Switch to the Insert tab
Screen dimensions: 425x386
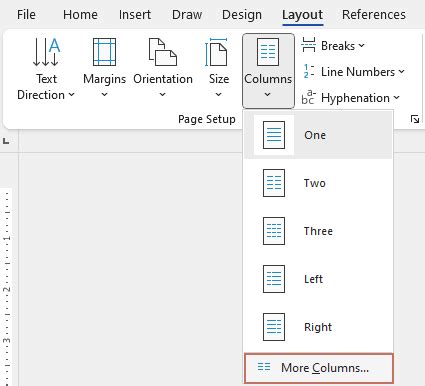[x=135, y=15]
